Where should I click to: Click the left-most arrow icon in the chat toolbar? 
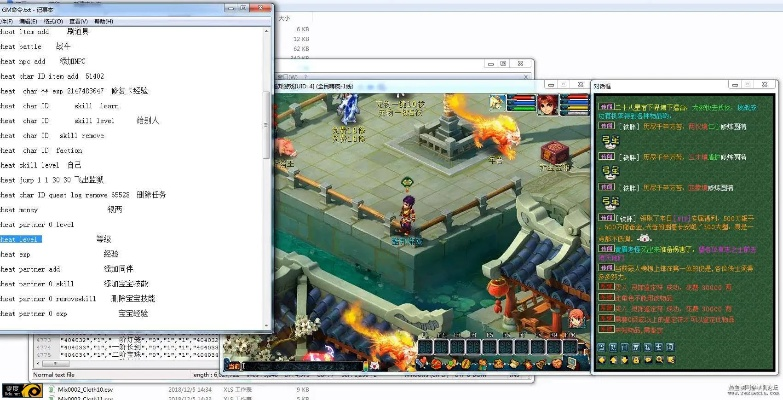603,359
